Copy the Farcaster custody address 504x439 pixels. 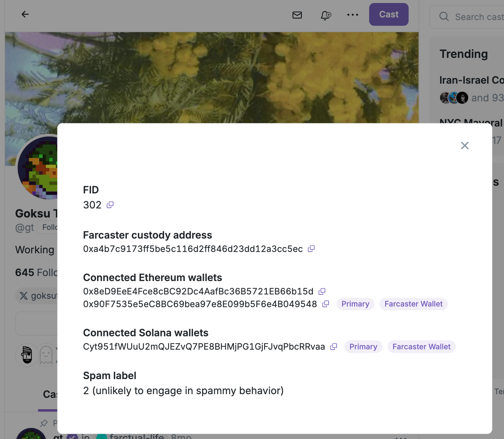tap(311, 249)
